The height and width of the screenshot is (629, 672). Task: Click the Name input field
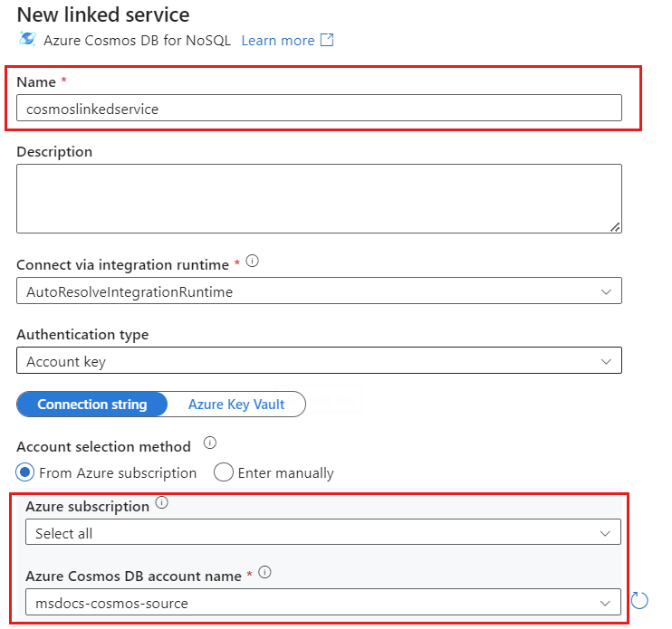pos(319,109)
